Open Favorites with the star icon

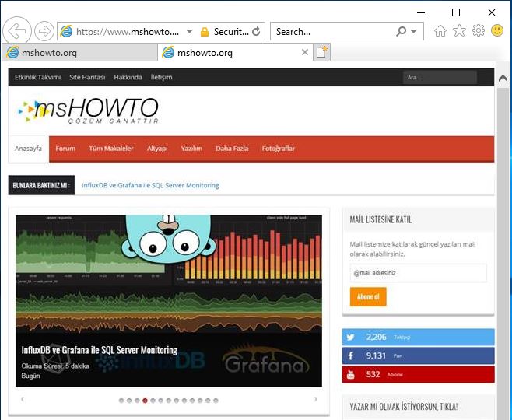(459, 30)
